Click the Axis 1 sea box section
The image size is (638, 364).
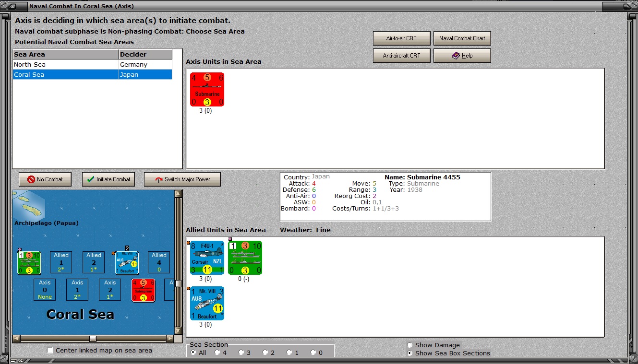click(78, 290)
